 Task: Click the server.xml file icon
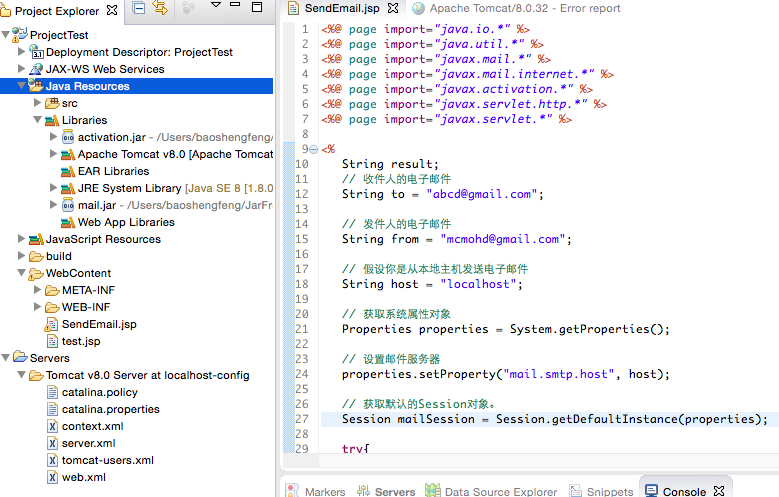pyautogui.click(x=52, y=443)
